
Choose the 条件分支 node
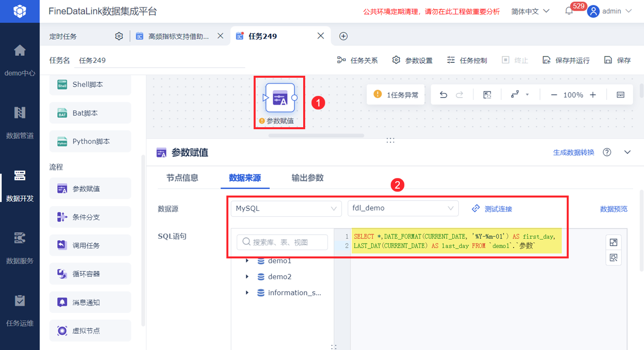(90, 217)
